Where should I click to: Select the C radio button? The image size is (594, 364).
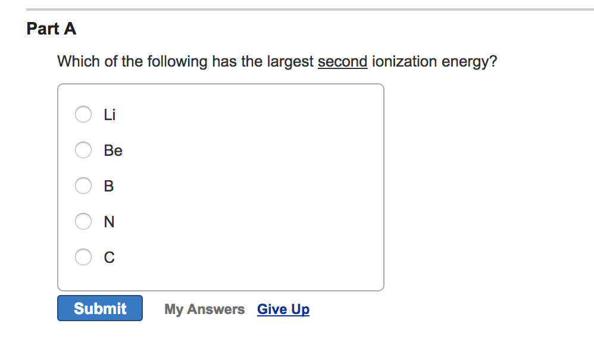click(83, 257)
